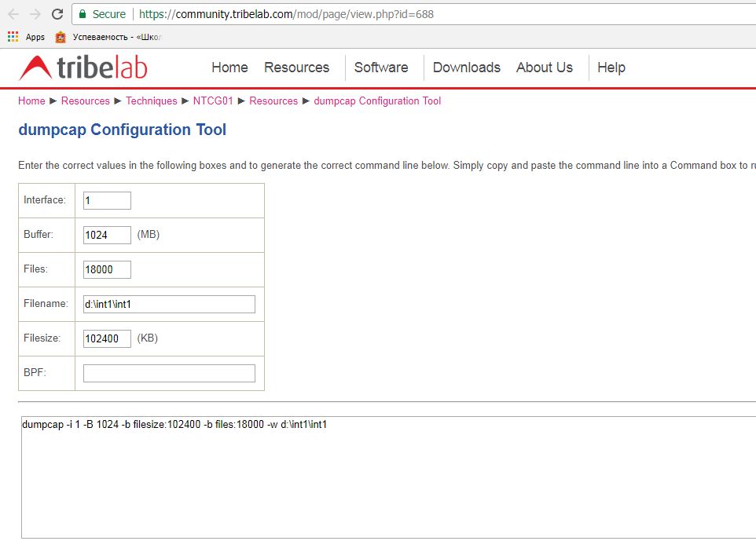Click the Home breadcrumb link
This screenshot has height=541, width=756.
tap(31, 101)
